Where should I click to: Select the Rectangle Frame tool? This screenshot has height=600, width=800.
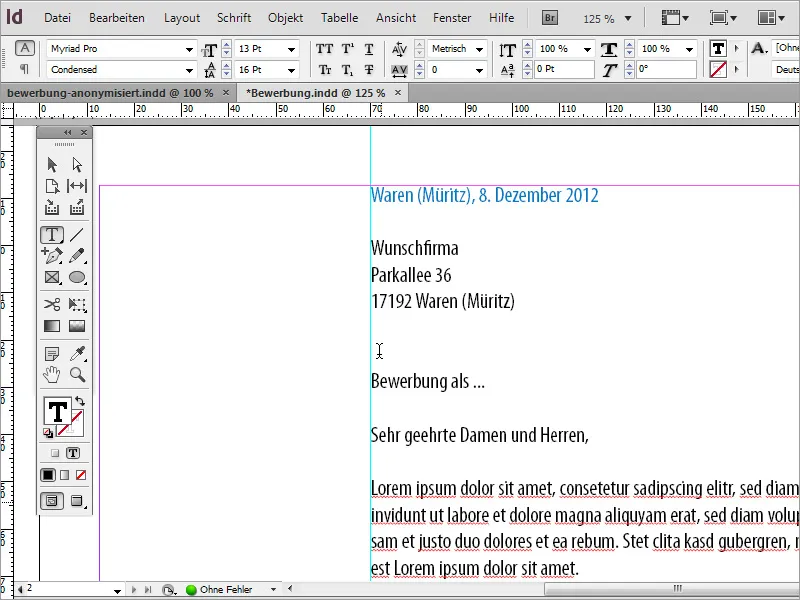pyautogui.click(x=52, y=277)
